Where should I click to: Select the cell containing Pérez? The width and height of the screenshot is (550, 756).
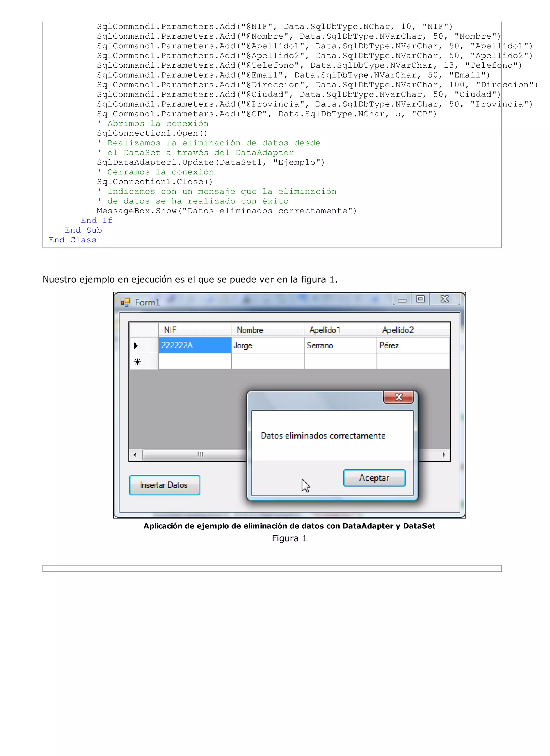click(413, 345)
